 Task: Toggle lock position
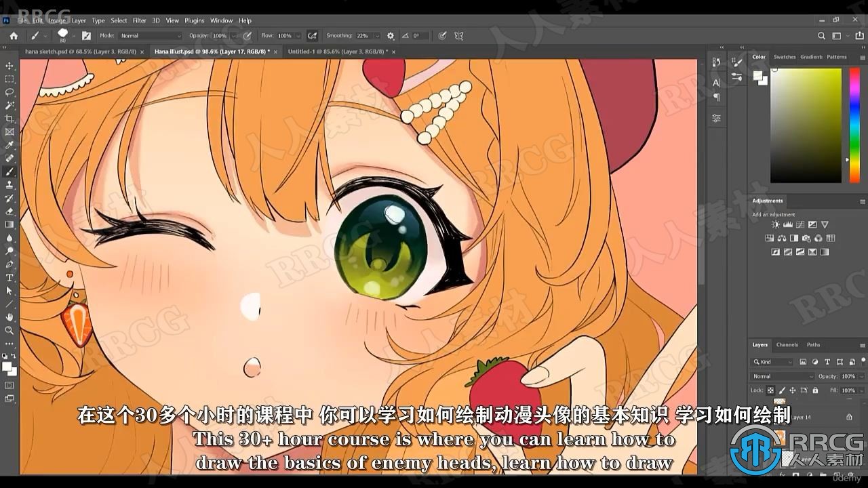click(793, 390)
